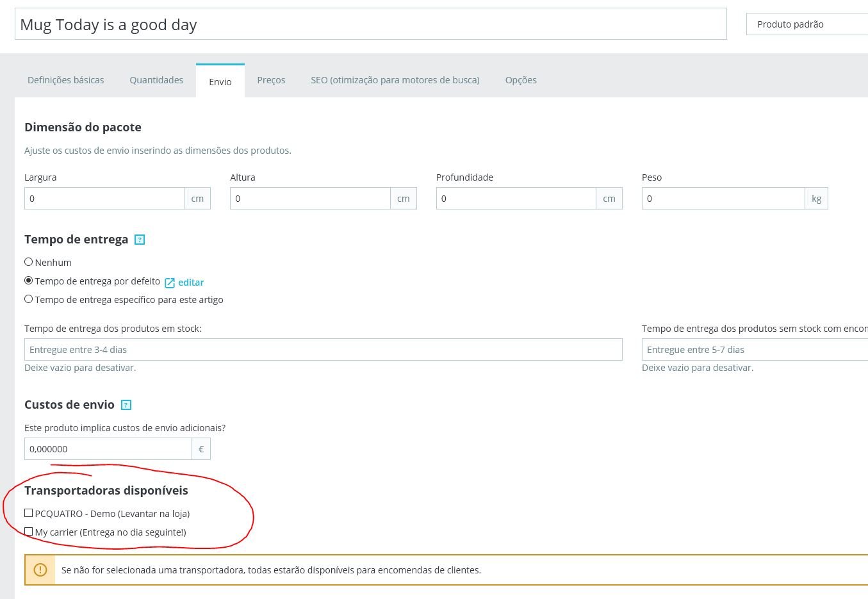Click the editar link
This screenshot has width=868, height=599.
[191, 283]
